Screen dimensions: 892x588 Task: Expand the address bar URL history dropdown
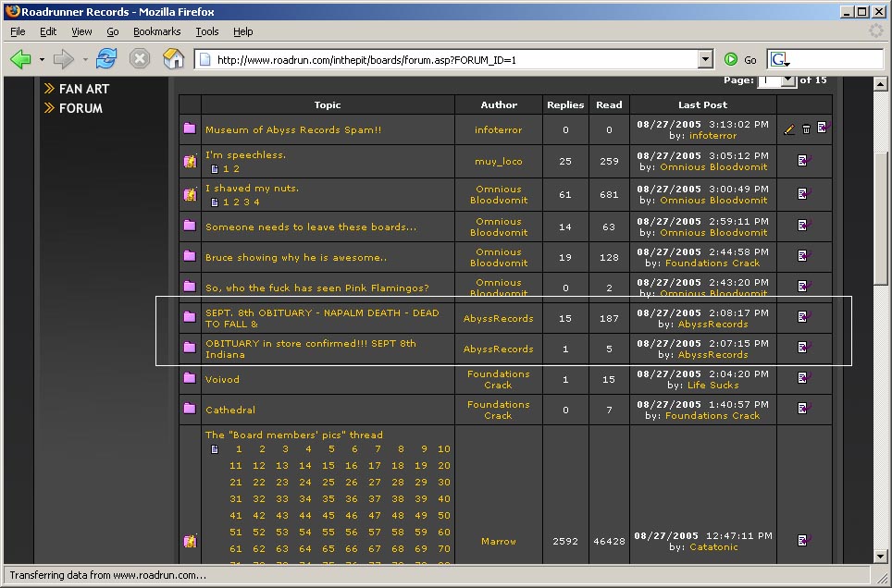point(705,59)
